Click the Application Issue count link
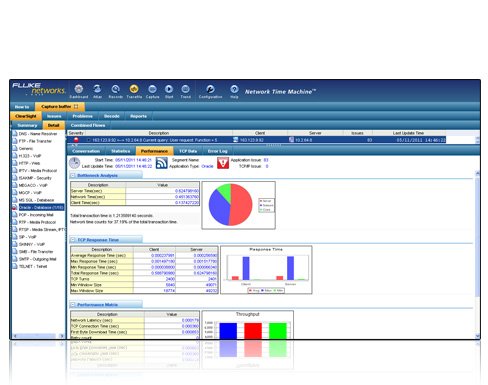The height and width of the screenshot is (385, 488). click(x=266, y=160)
